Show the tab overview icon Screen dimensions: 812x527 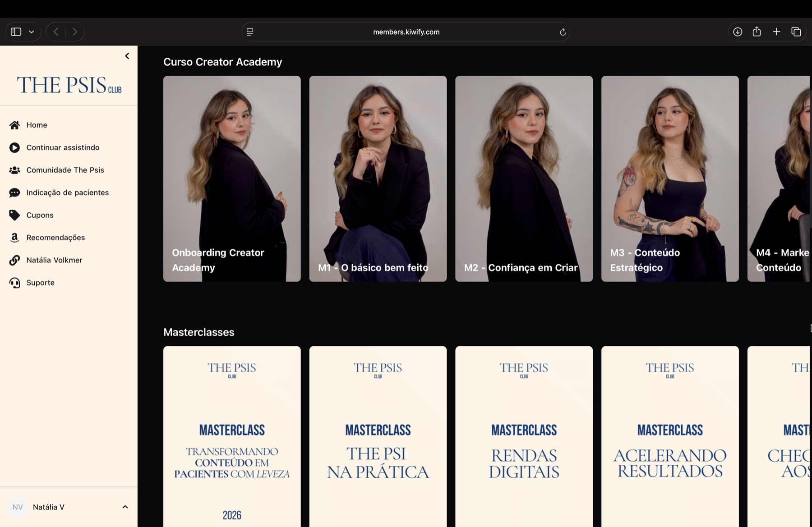point(796,32)
